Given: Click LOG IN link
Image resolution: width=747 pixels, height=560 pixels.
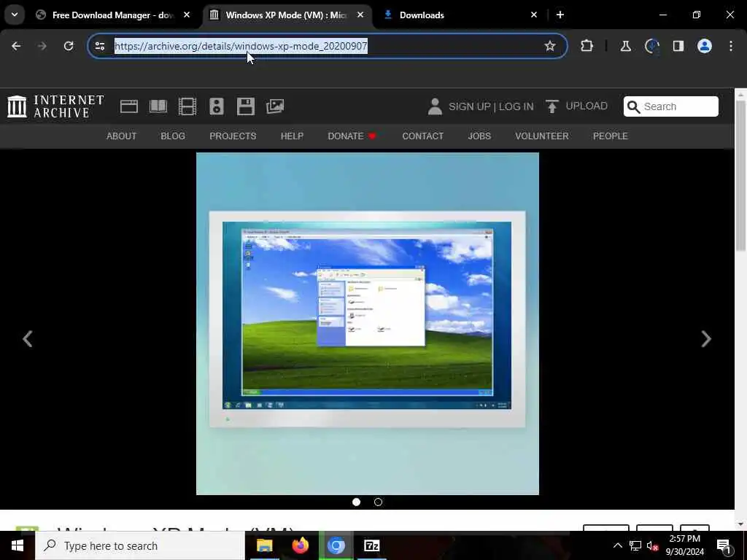Looking at the screenshot, I should (x=516, y=106).
